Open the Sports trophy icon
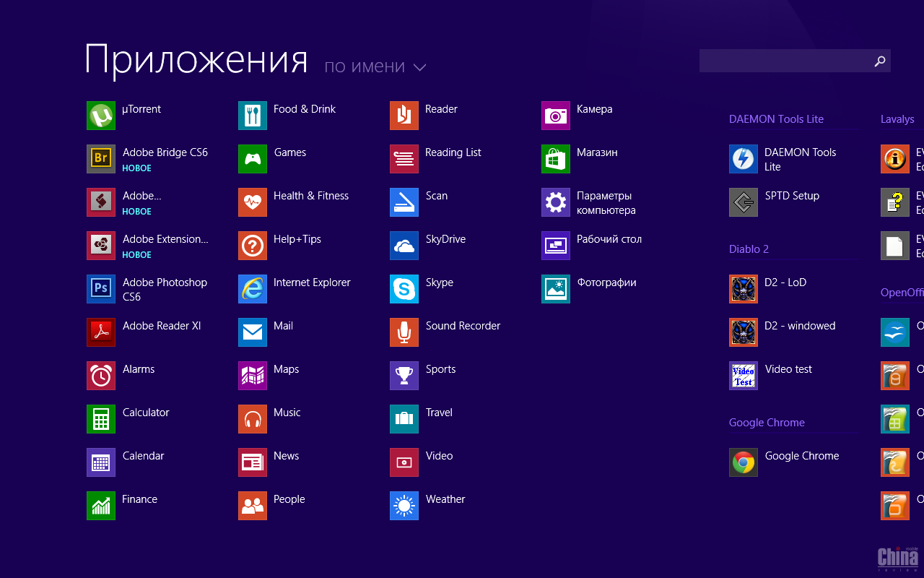 (x=404, y=376)
